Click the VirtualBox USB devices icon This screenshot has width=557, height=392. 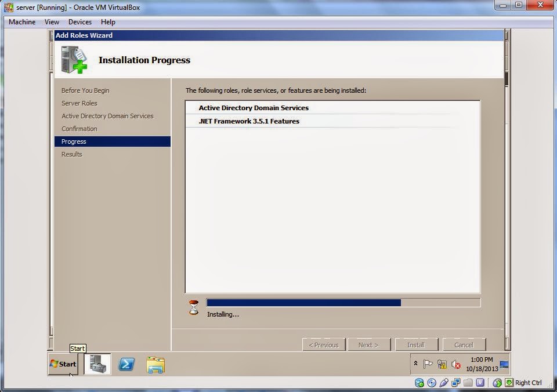[x=444, y=383]
